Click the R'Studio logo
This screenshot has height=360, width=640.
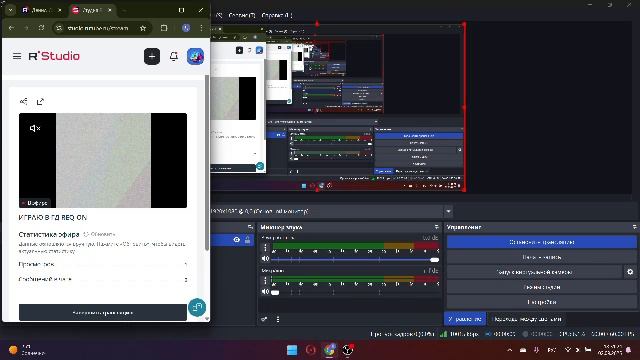click(x=54, y=56)
